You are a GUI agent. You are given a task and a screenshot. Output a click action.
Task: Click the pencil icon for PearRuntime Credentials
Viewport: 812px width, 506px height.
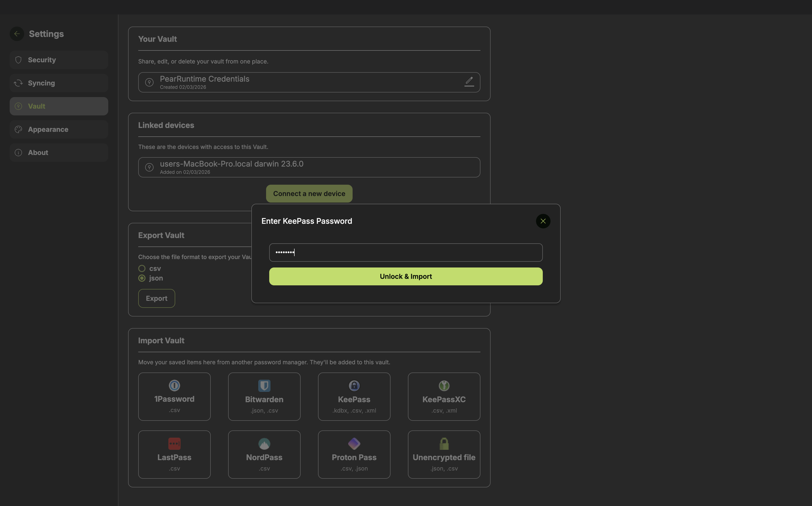click(469, 81)
